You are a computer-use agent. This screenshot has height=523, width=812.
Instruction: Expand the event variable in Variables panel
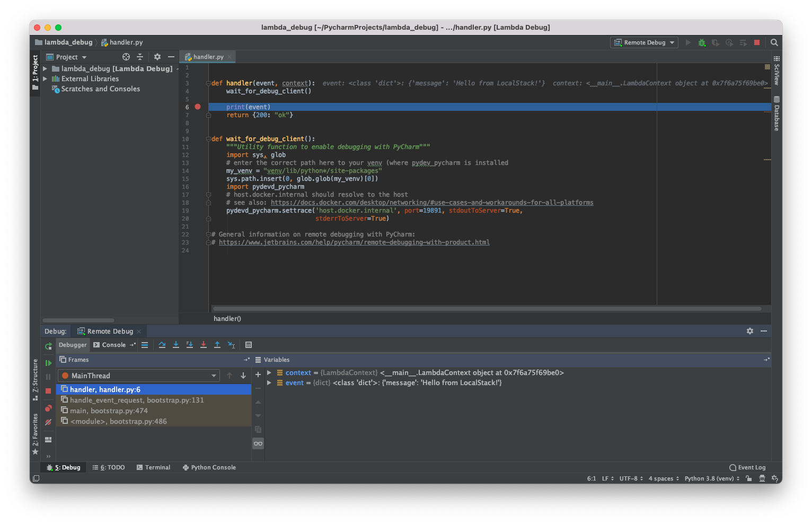tap(269, 382)
